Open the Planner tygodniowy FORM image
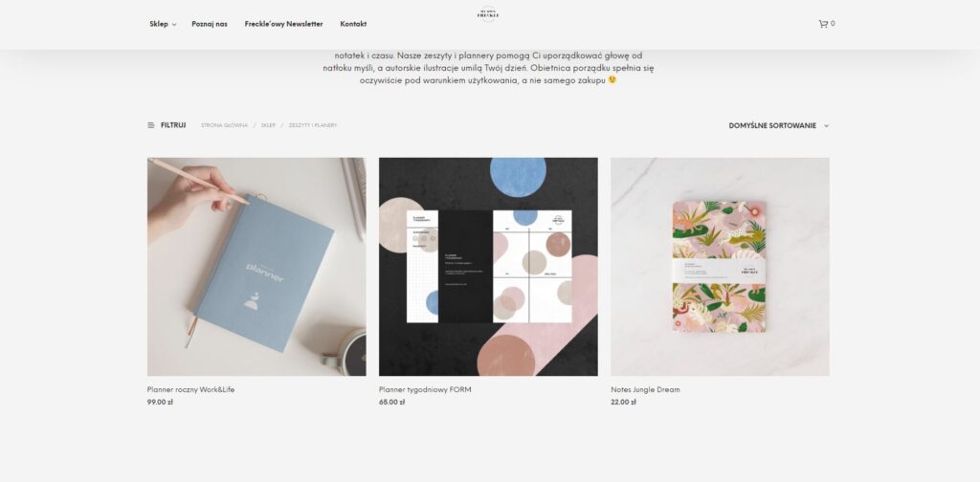This screenshot has height=482, width=980. 488,267
